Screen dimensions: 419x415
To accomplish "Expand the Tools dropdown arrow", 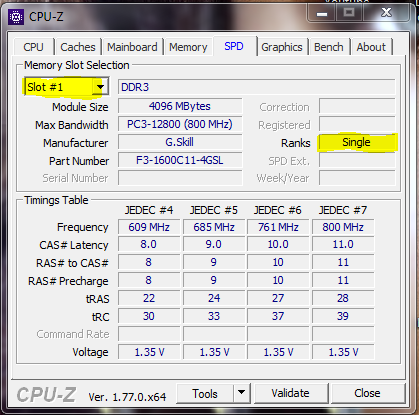I will point(242,393).
